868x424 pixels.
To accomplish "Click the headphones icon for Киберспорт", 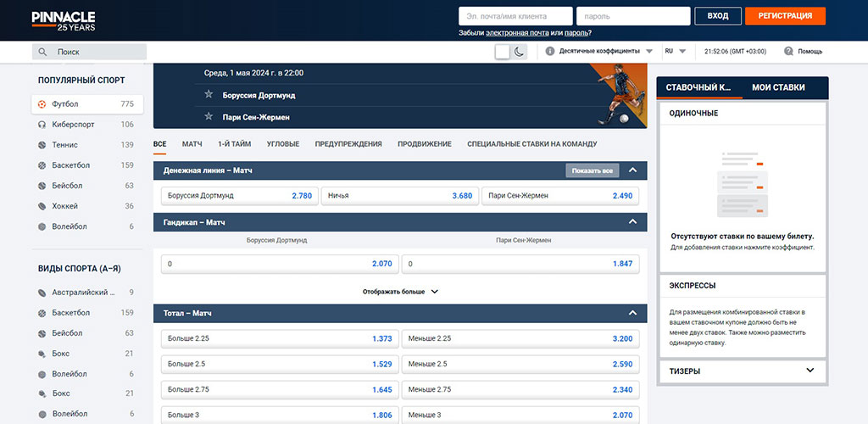I will pos(42,124).
